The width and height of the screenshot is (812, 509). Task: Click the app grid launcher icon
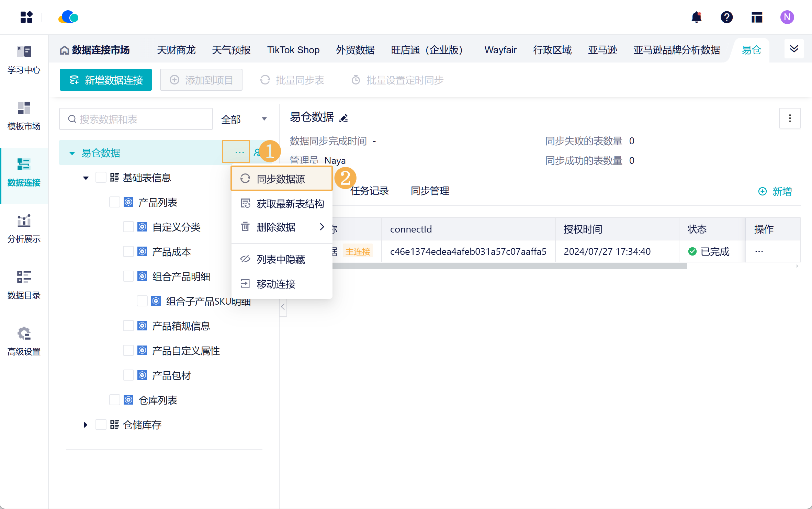(x=26, y=17)
